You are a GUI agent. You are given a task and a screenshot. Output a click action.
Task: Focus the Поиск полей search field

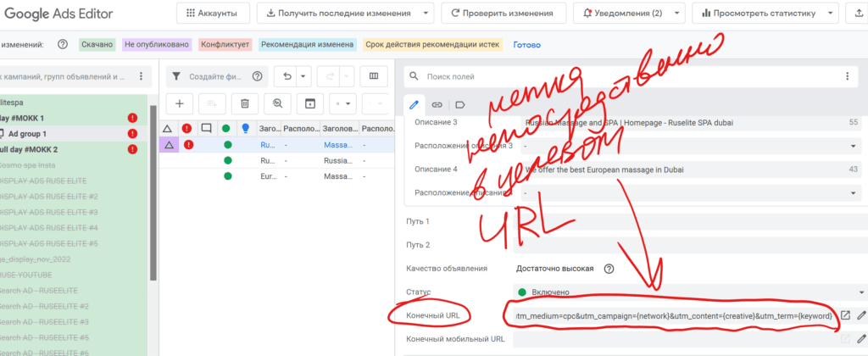pyautogui.click(x=620, y=76)
